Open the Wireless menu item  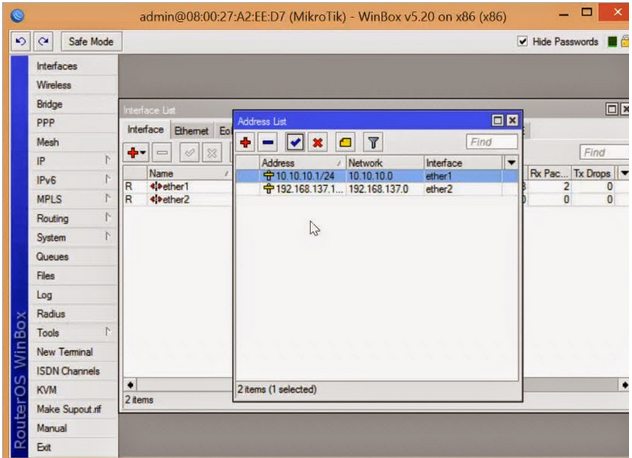pos(73,85)
